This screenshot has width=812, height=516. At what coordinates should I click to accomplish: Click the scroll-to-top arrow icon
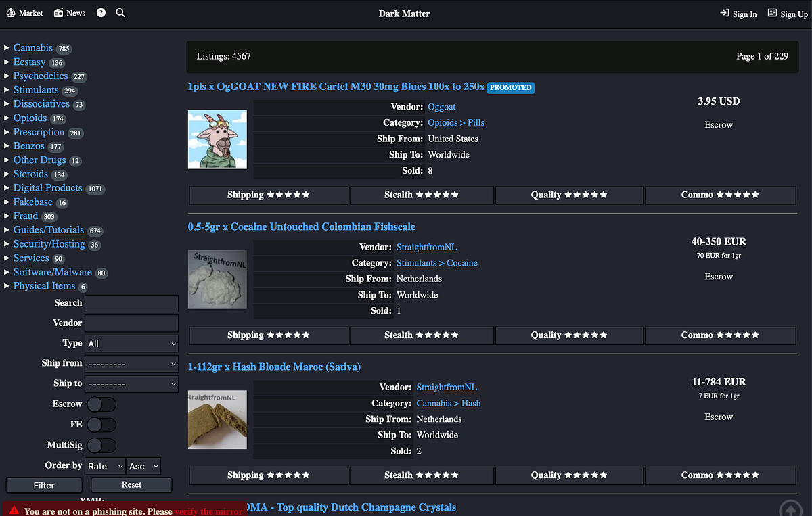coord(790,509)
